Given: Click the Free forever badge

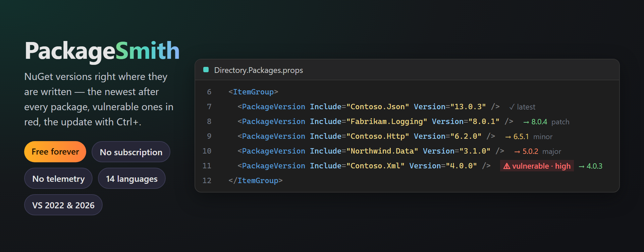Looking at the screenshot, I should (x=55, y=152).
